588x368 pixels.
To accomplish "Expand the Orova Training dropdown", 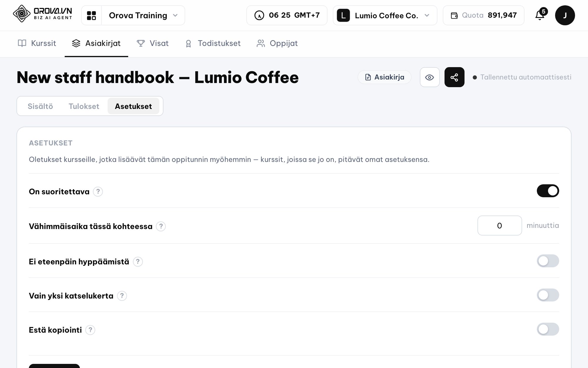I will point(143,15).
